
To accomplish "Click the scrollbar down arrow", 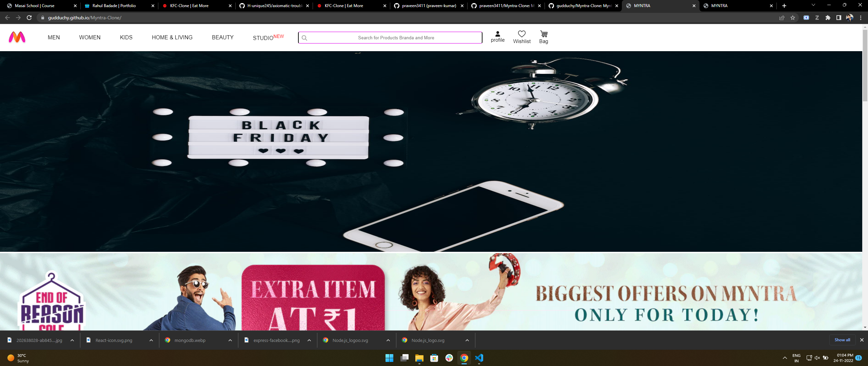I will [865, 327].
